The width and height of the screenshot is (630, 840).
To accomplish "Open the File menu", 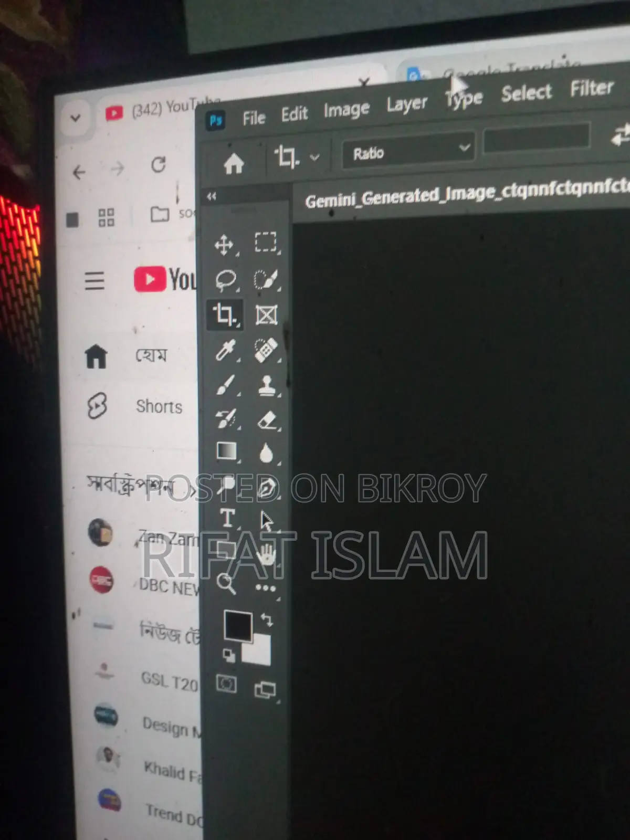I will [254, 118].
